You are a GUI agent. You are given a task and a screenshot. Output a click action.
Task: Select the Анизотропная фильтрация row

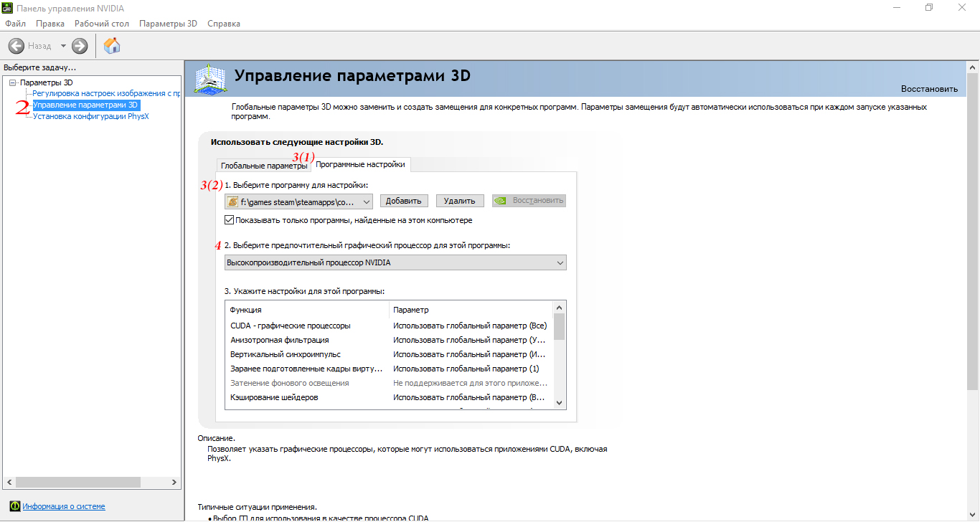tap(390, 340)
